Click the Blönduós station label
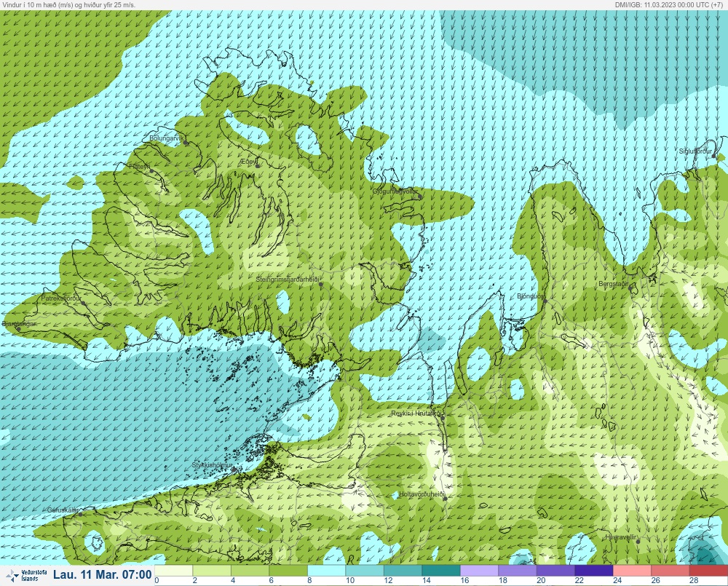 [531, 296]
